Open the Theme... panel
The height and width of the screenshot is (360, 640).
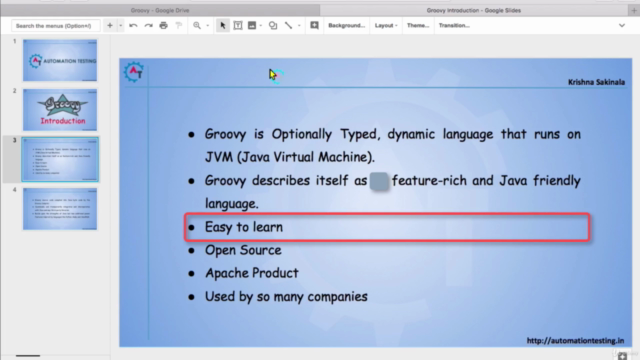pos(418,25)
